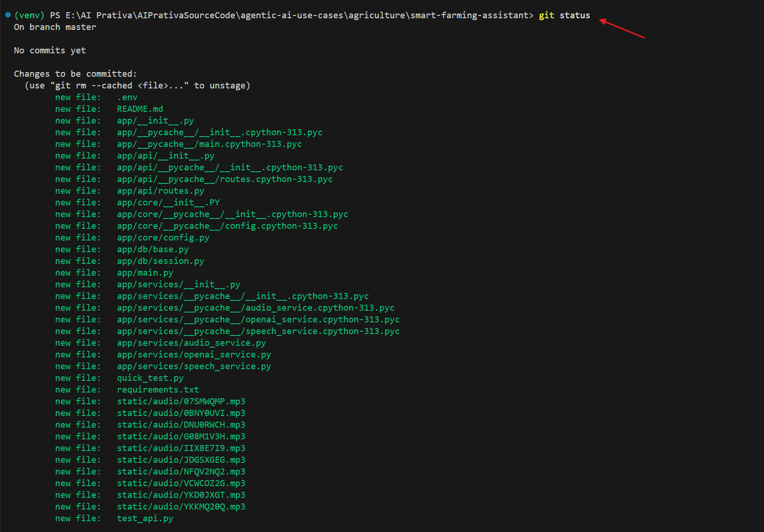
Task: Click the "On branch master" line
Action: coord(55,27)
